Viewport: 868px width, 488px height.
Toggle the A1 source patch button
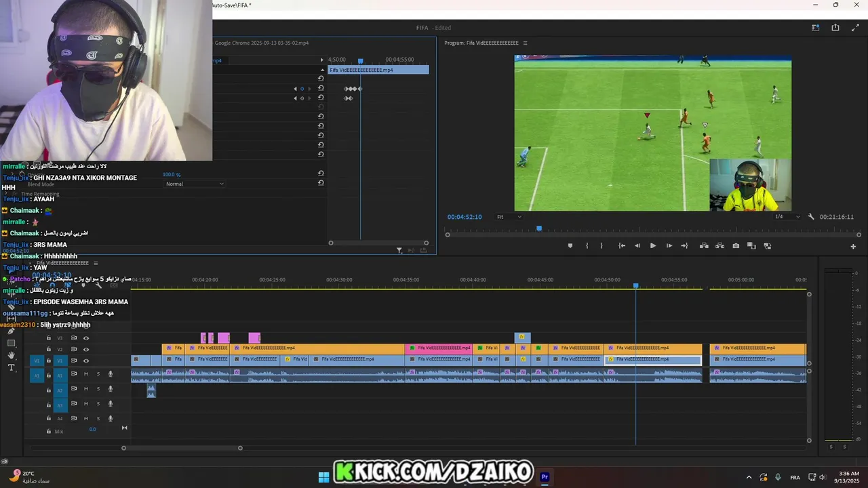(37, 375)
